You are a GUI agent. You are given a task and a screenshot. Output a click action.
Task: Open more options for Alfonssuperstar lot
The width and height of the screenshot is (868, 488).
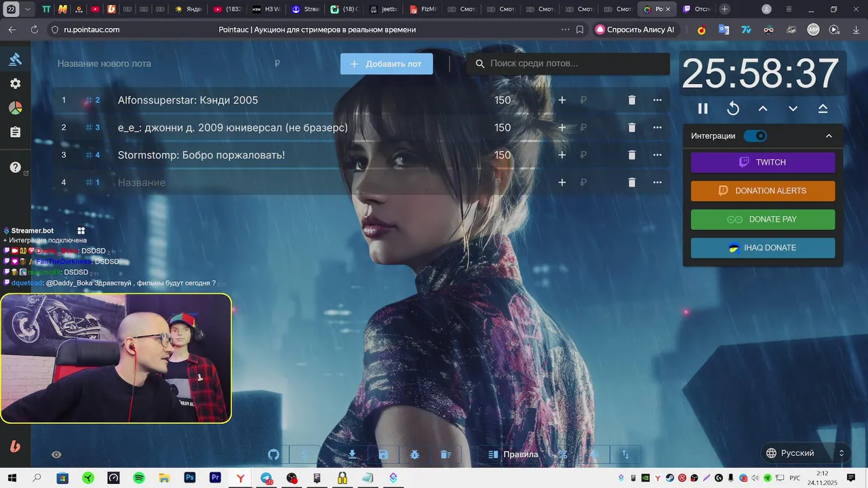pyautogui.click(x=657, y=100)
